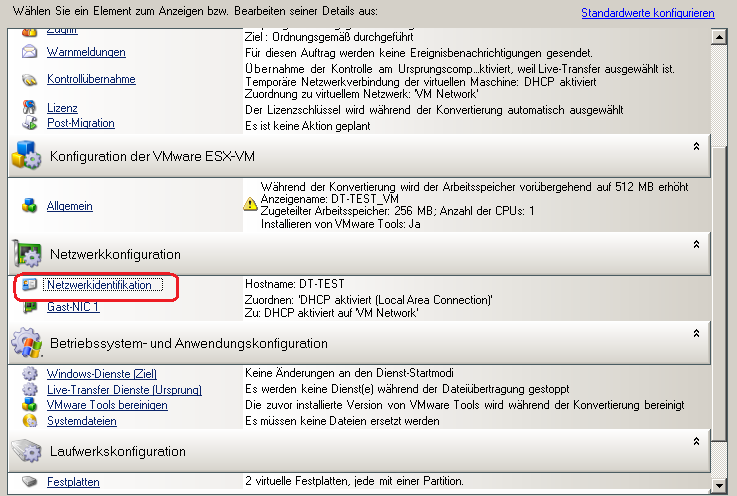Click 'Anzeigename: DT-TEST_VM' text
The height and width of the screenshot is (496, 737).
pyautogui.click(x=329, y=199)
